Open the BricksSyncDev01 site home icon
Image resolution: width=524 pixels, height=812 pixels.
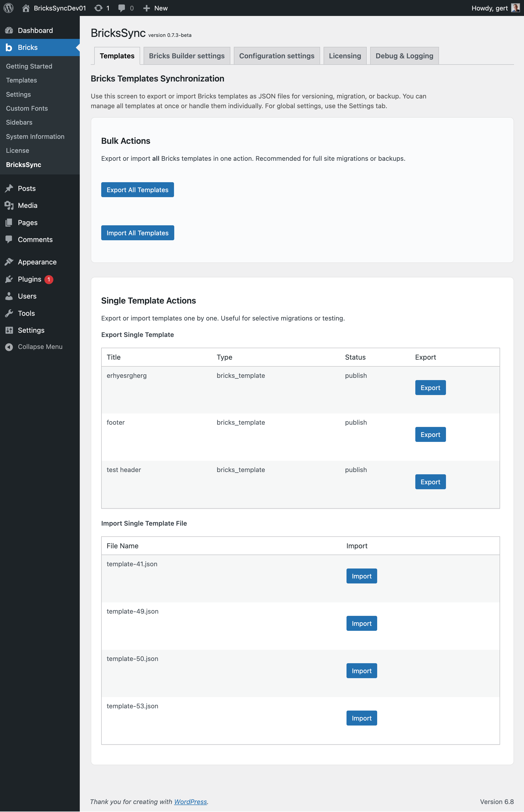coord(26,8)
